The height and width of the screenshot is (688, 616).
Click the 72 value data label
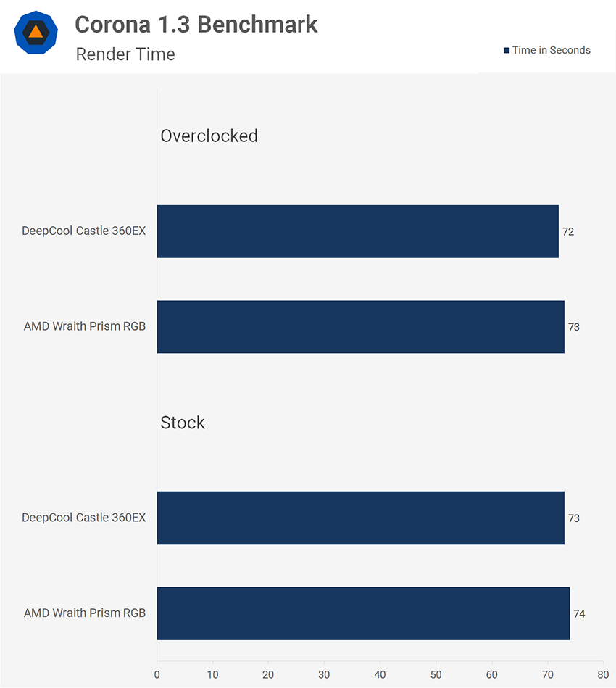click(568, 232)
